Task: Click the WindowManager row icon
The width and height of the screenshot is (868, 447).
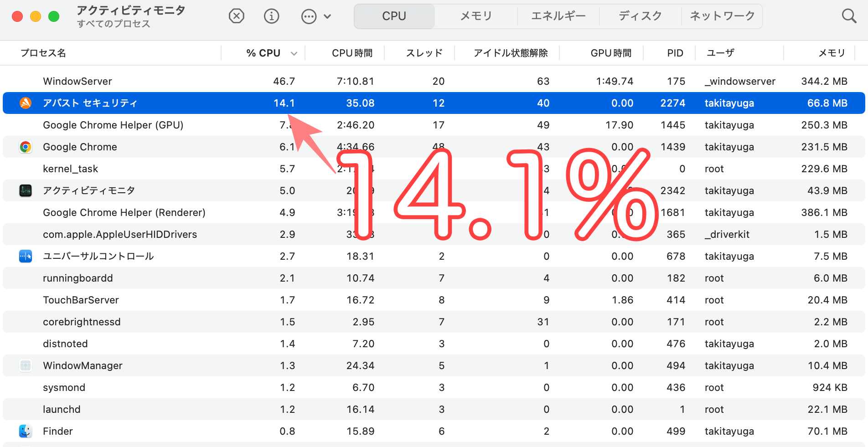Action: pos(26,365)
